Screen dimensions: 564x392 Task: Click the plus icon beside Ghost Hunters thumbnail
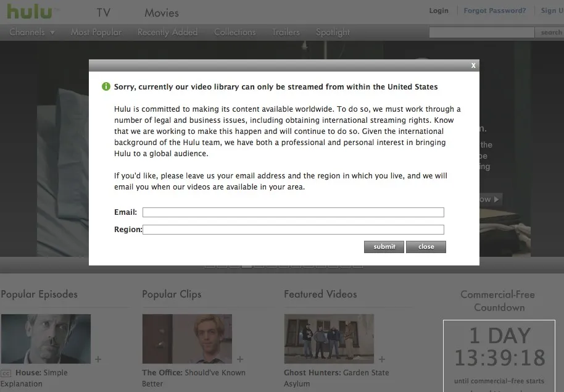pyautogui.click(x=381, y=359)
